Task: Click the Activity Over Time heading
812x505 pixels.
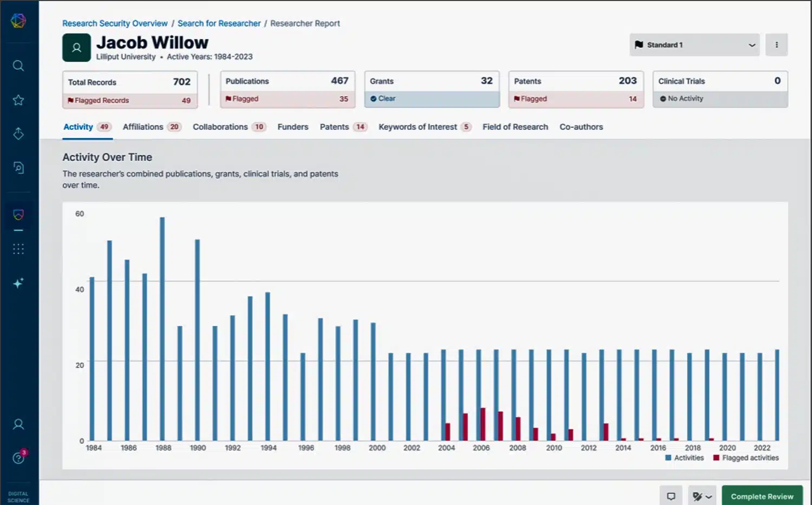Action: (x=107, y=157)
